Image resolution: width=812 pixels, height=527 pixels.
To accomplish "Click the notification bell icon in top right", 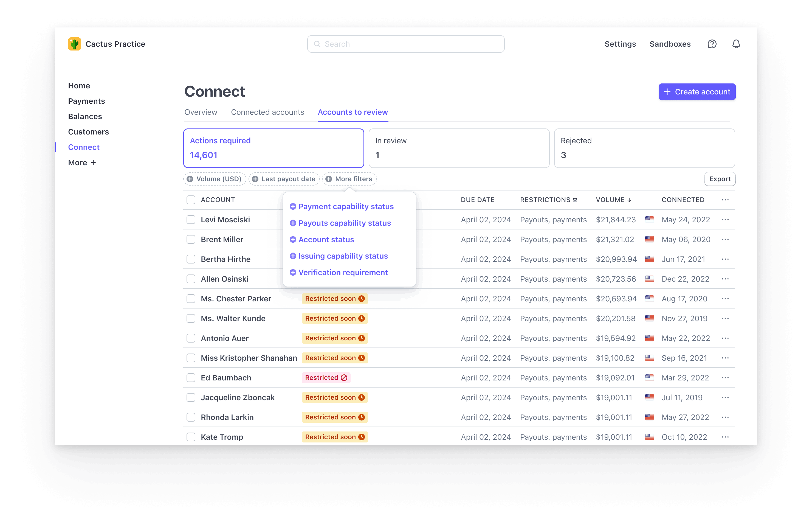I will click(x=736, y=43).
